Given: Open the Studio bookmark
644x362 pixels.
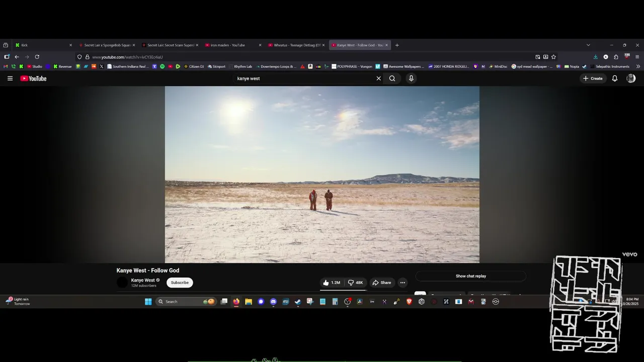Looking at the screenshot, I should pos(35,66).
